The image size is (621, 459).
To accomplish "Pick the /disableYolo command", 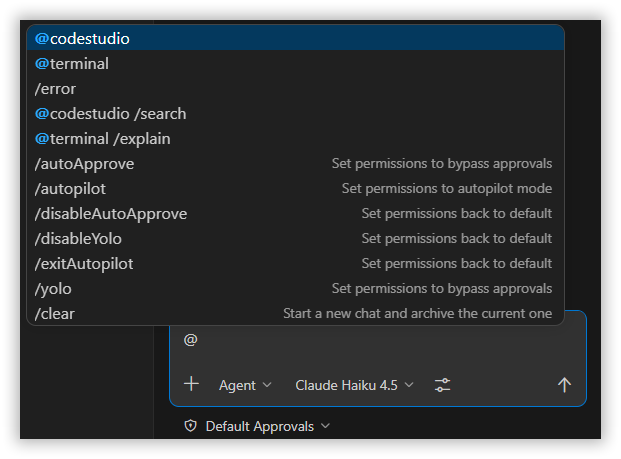I will click(295, 238).
